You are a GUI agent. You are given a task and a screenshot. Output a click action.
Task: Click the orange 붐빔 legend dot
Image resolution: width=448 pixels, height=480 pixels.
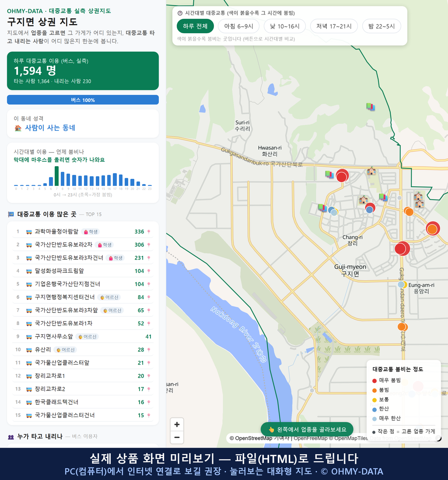pos(374,390)
